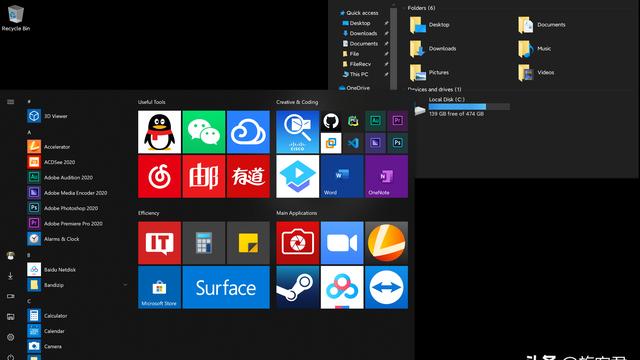Image resolution: width=640 pixels, height=360 pixels.
Task: Open the white graduation-cap play tile
Action: point(298,176)
